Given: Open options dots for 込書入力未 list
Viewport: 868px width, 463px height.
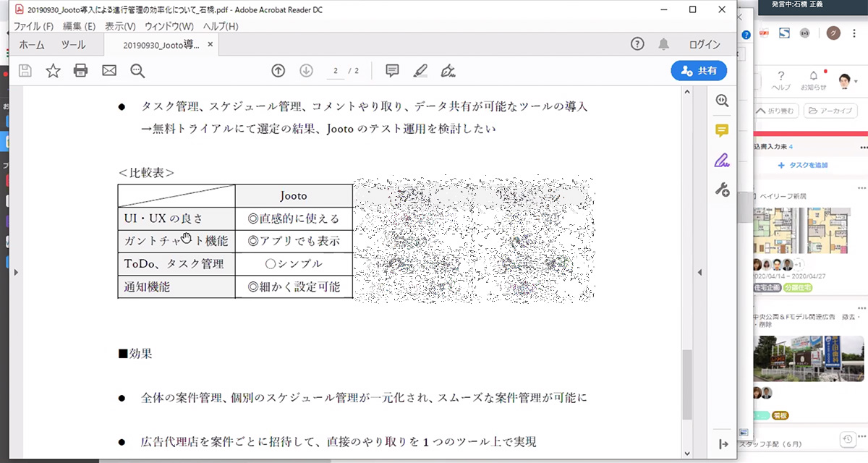Looking at the screenshot, I should point(864,147).
